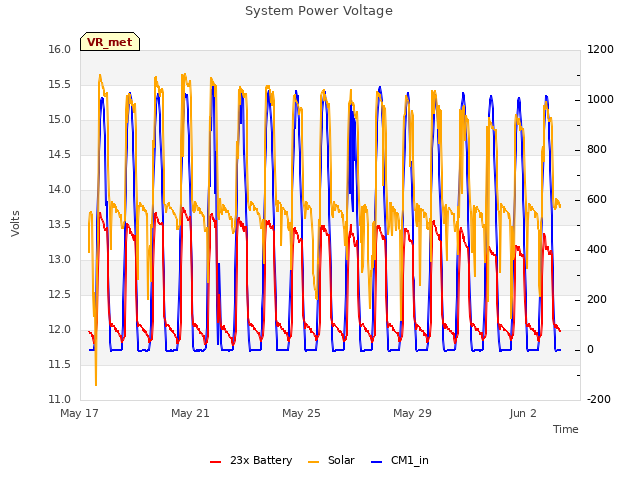Click the 12.5 left axis value

pos(60,294)
